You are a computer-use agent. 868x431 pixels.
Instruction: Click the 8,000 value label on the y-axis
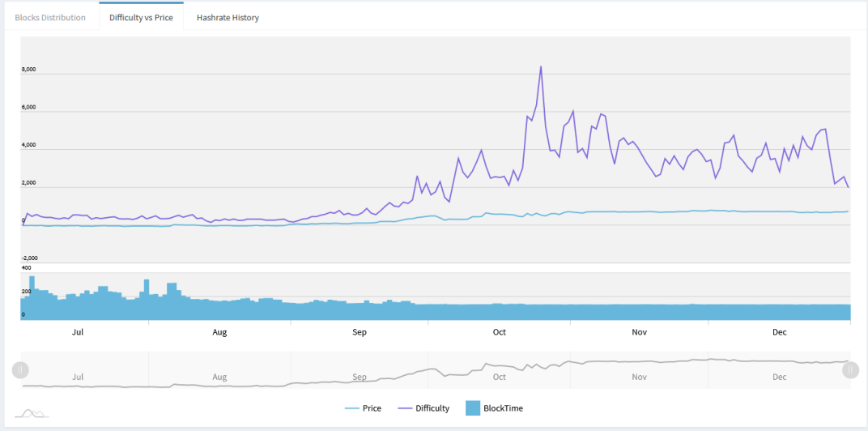coord(29,70)
